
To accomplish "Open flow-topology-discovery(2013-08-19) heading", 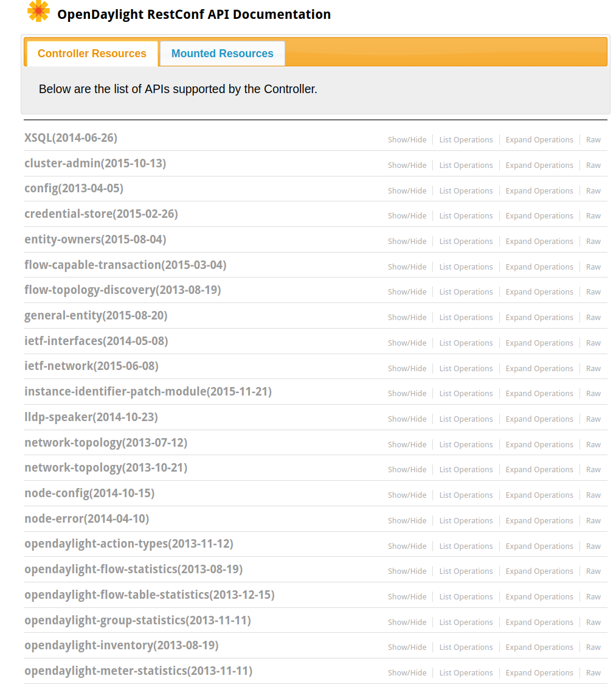I will [122, 290].
